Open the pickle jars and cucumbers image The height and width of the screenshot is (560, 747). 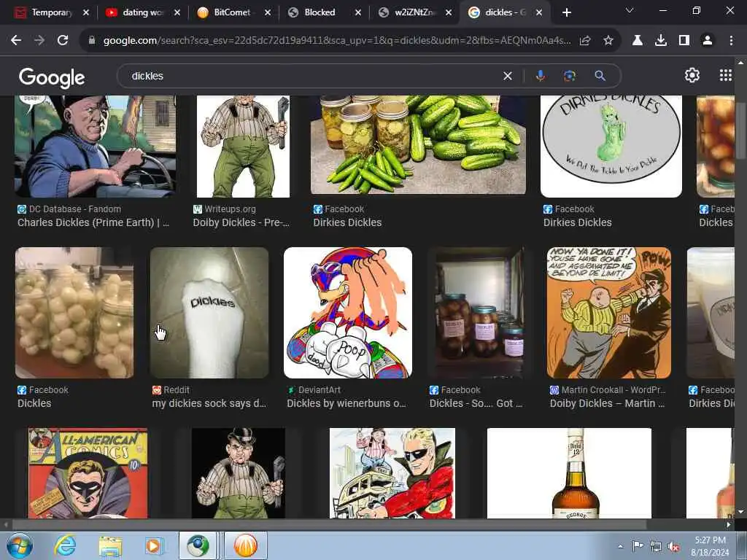(x=418, y=145)
